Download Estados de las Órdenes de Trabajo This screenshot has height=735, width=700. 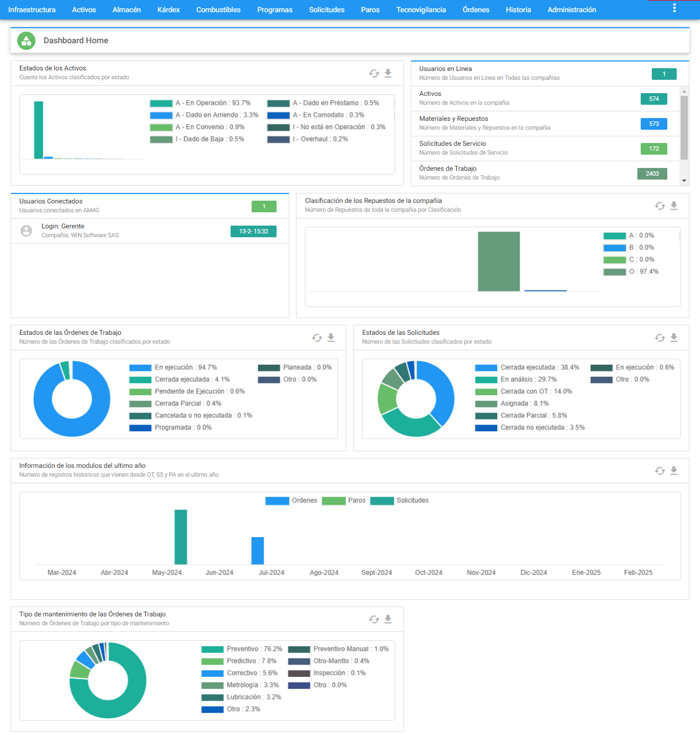tap(331, 338)
